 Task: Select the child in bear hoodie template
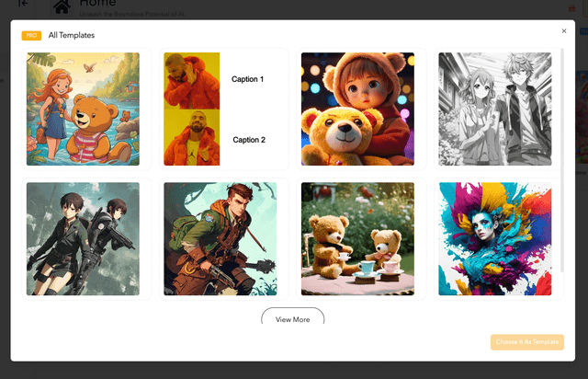pyautogui.click(x=357, y=109)
